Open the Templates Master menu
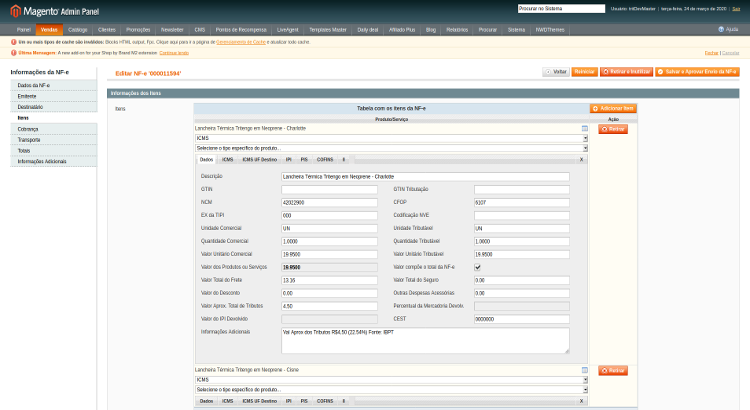750x410 pixels. coord(328,30)
